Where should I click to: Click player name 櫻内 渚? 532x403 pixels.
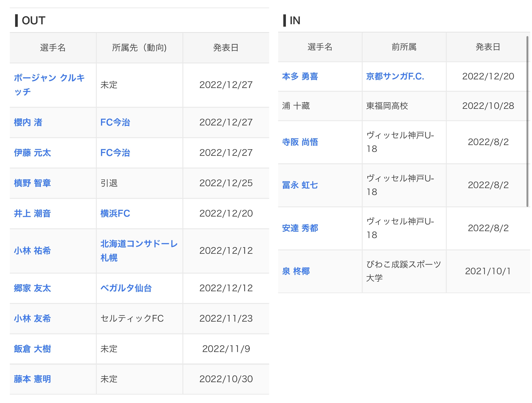pos(28,123)
